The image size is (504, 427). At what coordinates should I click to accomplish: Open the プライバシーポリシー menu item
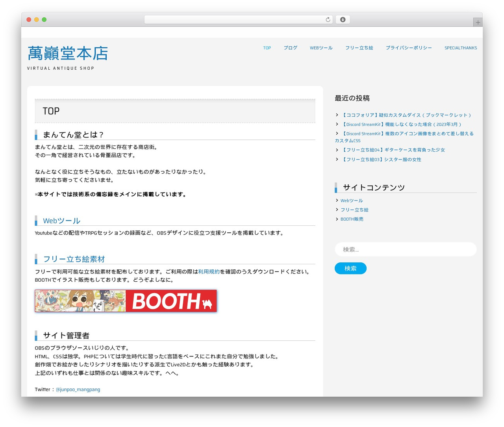(409, 48)
